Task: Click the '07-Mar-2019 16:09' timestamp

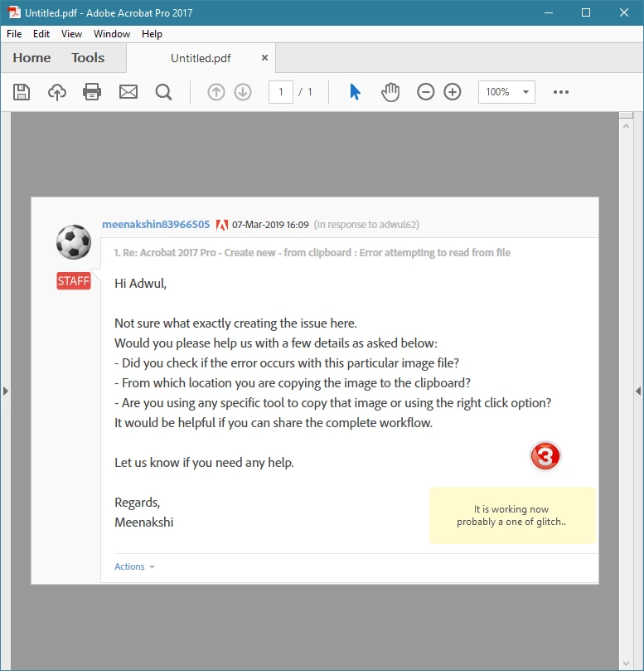Action: pos(270,225)
